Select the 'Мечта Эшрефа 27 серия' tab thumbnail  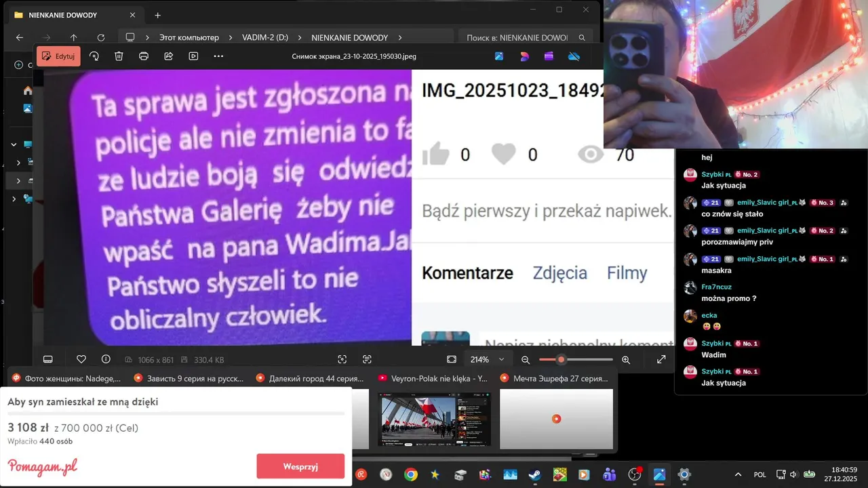[x=556, y=418]
